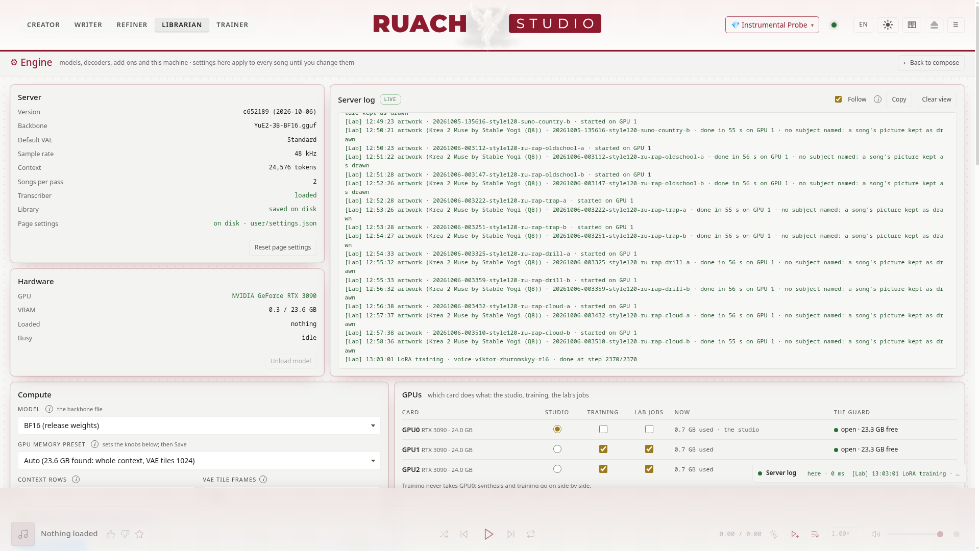Click the 'NVIDIA GeForce RTX 3090' GPU value
Viewport: 980px width, 551px height.
274,296
